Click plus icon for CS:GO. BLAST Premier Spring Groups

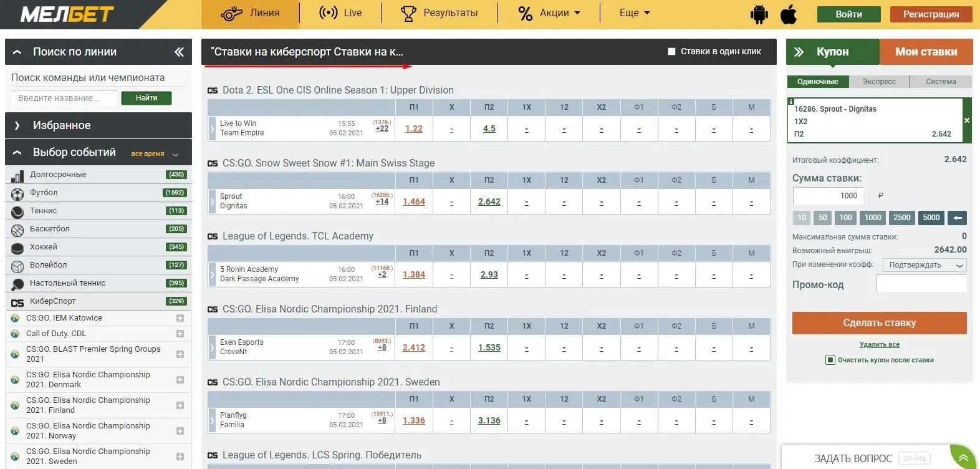pyautogui.click(x=180, y=354)
